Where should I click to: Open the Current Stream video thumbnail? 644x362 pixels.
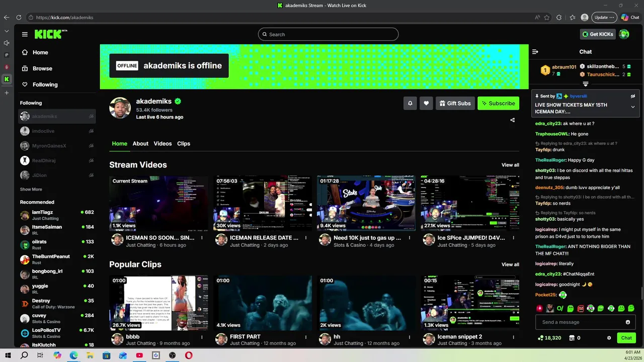[x=158, y=203]
